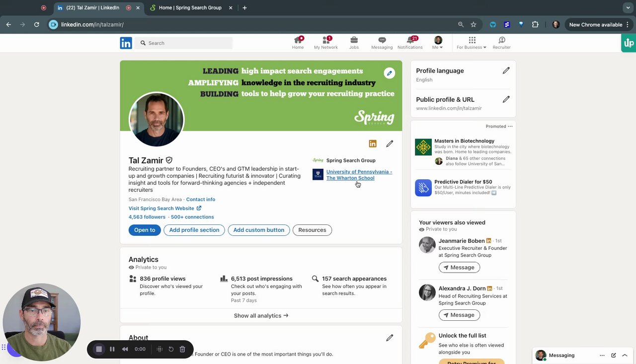
Task: Open Messaging in the top nav
Action: coord(382,43)
